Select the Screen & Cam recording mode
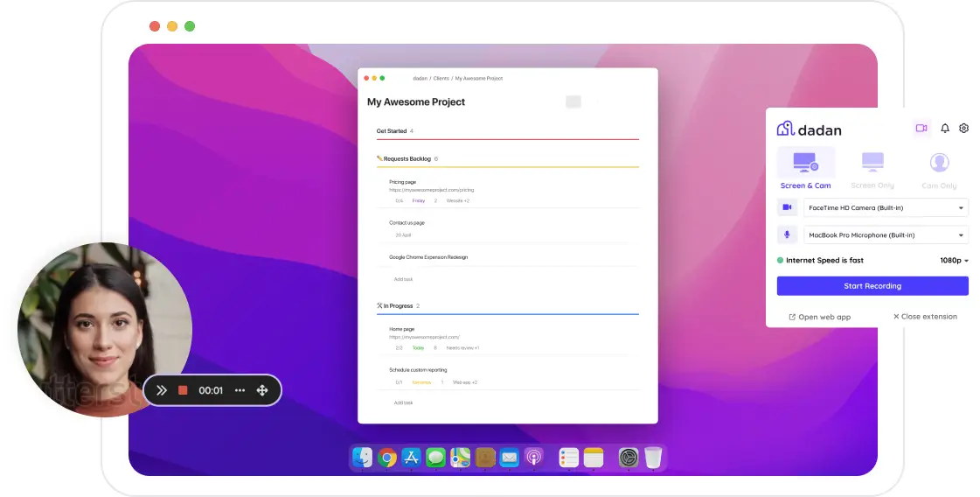This screenshot has height=497, width=980. (805, 168)
